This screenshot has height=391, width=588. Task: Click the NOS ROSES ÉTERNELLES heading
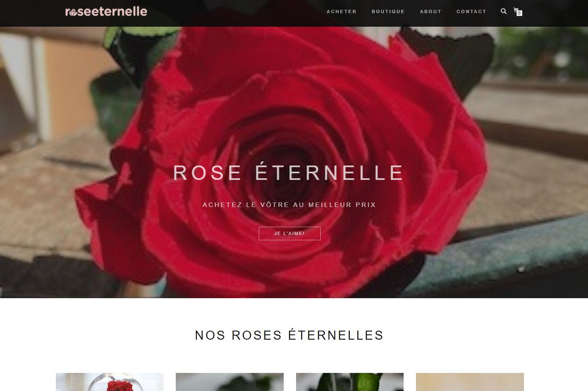tap(289, 335)
